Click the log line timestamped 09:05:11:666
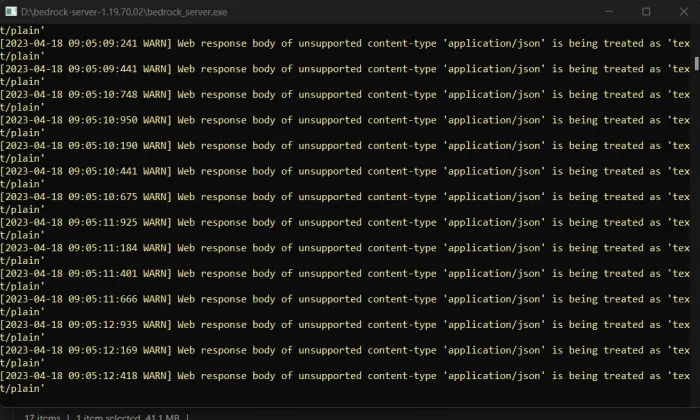Viewport: 700px width, 420px height. point(345,299)
